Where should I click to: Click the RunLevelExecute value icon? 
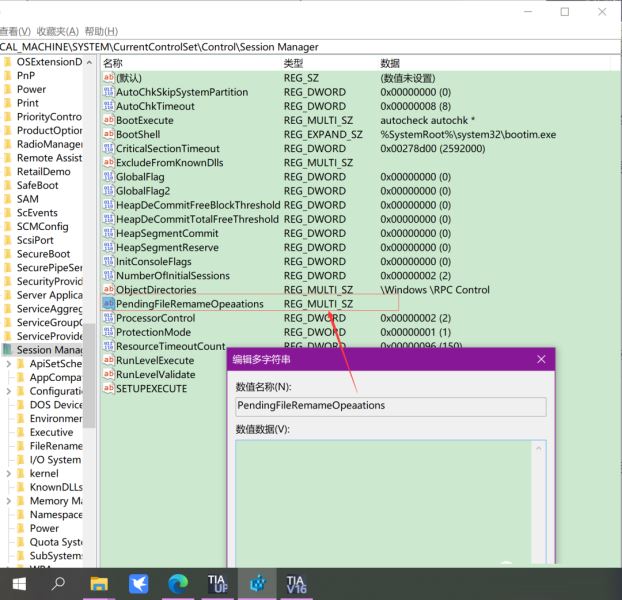click(108, 360)
